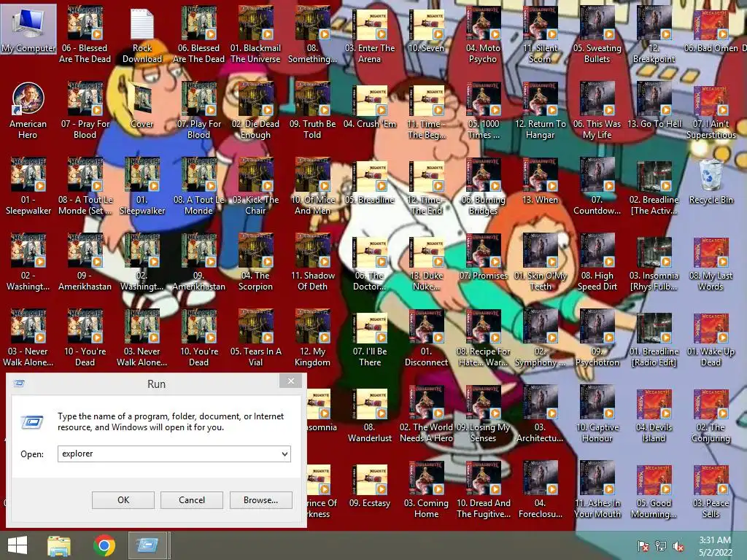The width and height of the screenshot is (747, 560).
Task: Select the 01. Disconnect file
Action: [x=426, y=338]
